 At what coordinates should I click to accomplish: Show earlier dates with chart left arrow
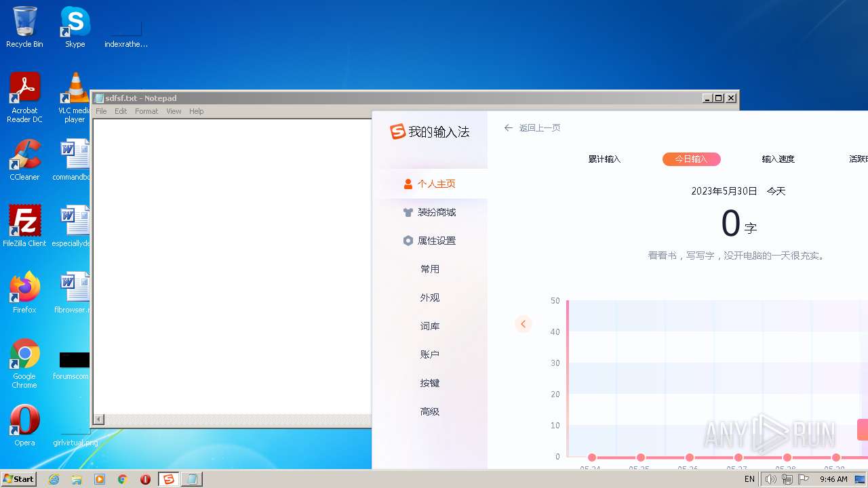click(x=523, y=324)
